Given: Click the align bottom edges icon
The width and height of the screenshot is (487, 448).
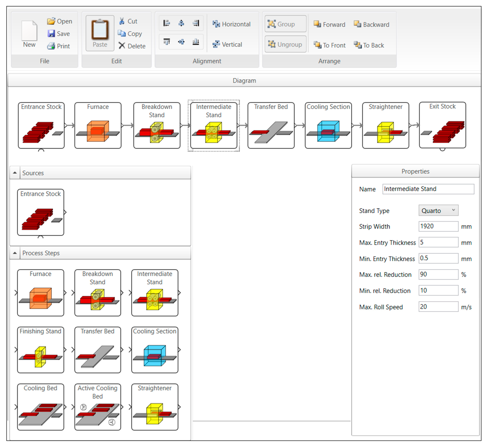Looking at the screenshot, I should click(x=196, y=42).
